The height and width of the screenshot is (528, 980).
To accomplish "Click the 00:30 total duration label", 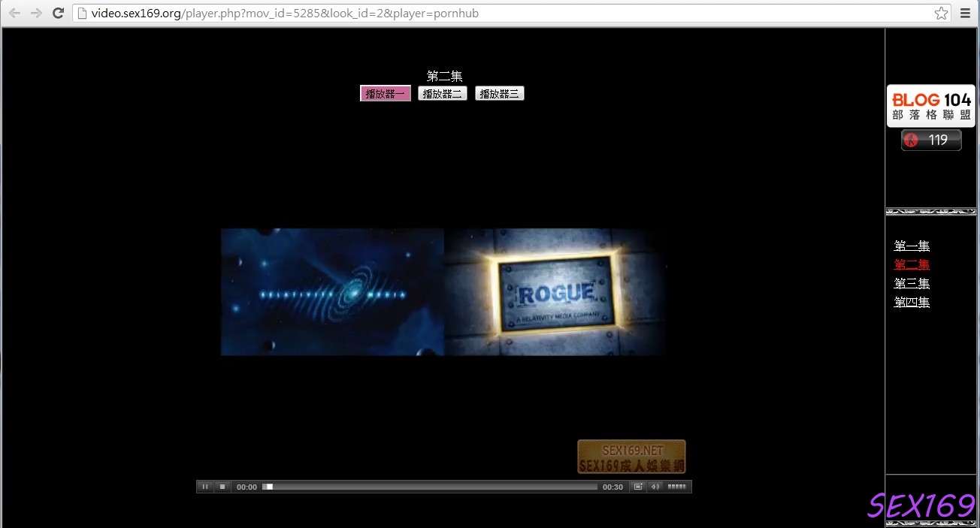I will pos(613,487).
